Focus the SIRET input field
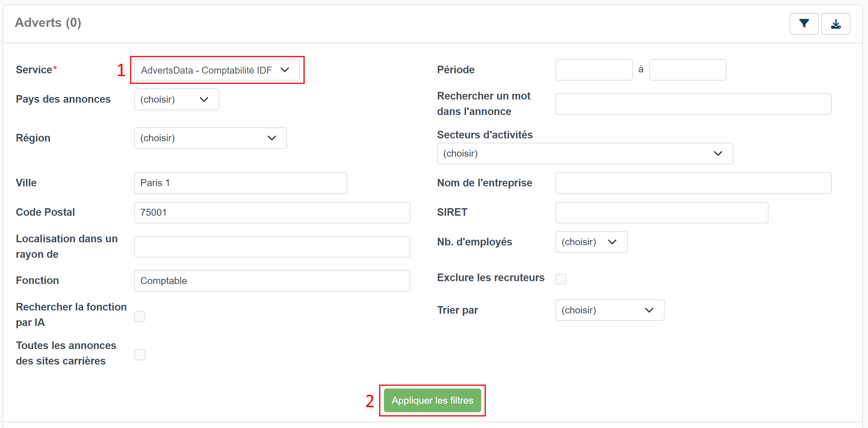 click(x=661, y=212)
